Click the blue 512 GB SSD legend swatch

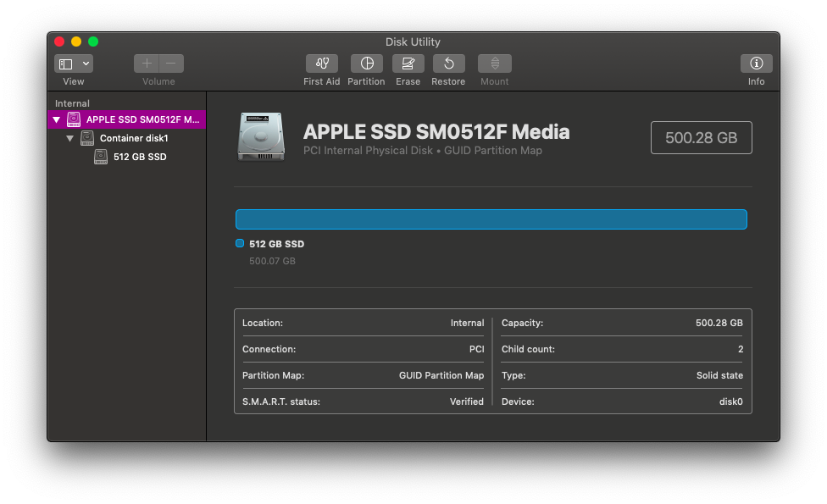(x=240, y=243)
